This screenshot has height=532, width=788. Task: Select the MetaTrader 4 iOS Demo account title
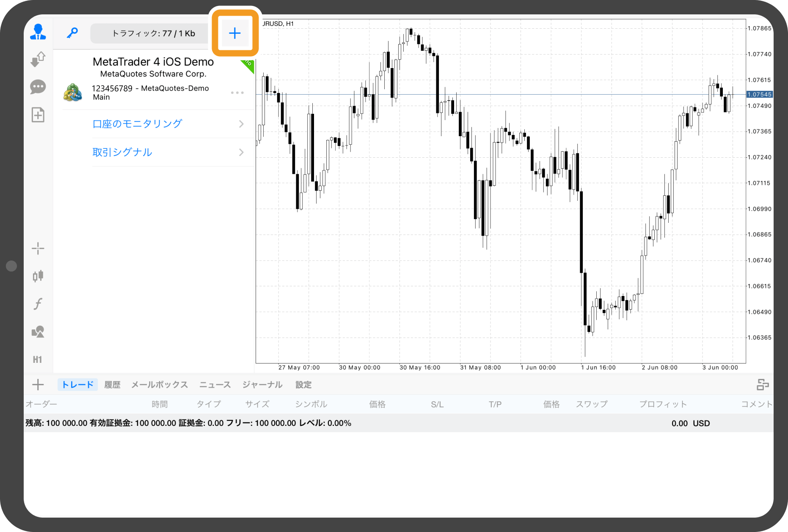point(153,62)
